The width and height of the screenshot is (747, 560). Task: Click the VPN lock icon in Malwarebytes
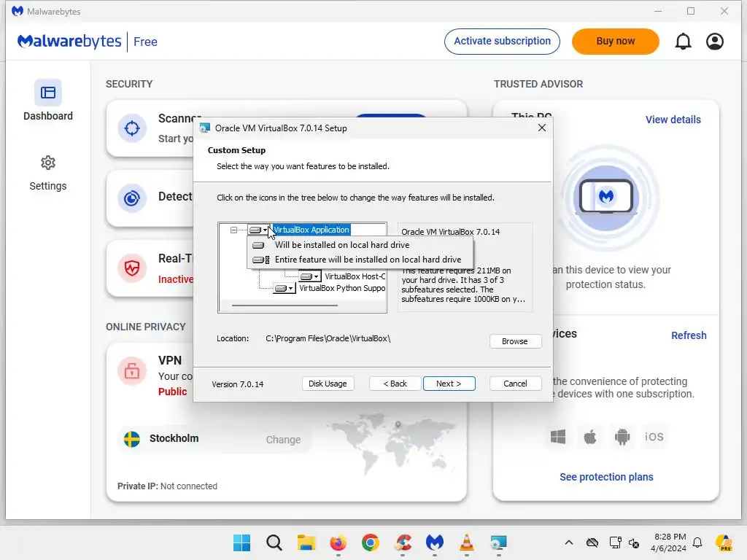point(132,370)
